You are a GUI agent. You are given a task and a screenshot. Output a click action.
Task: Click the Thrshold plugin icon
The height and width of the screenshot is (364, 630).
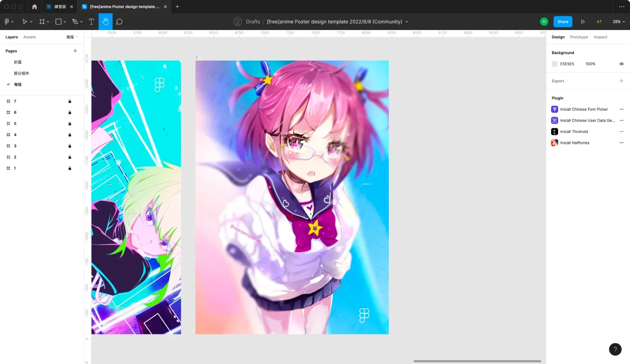pyautogui.click(x=555, y=131)
